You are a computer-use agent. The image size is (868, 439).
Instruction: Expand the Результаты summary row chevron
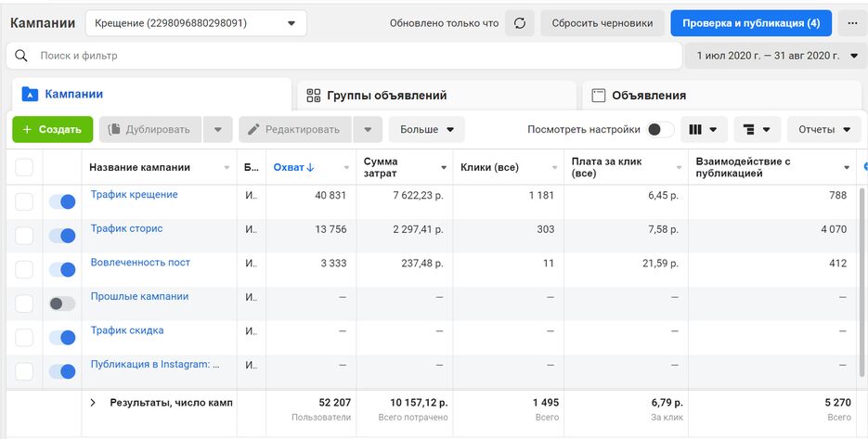click(x=93, y=403)
